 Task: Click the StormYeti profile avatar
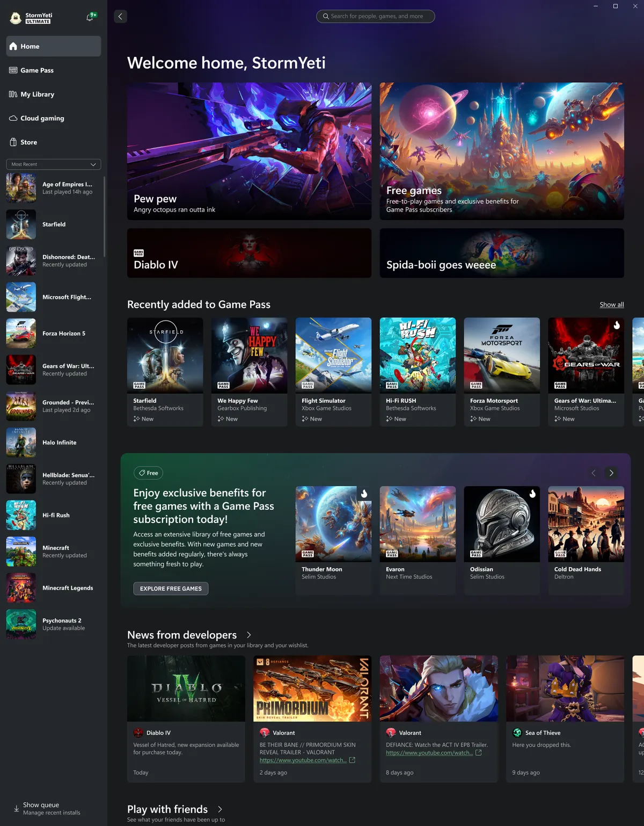tap(16, 18)
